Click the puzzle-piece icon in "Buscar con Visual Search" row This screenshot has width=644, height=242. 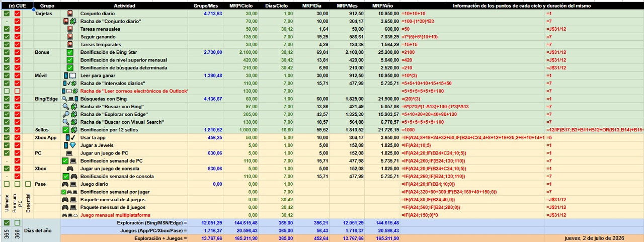[x=73, y=122]
